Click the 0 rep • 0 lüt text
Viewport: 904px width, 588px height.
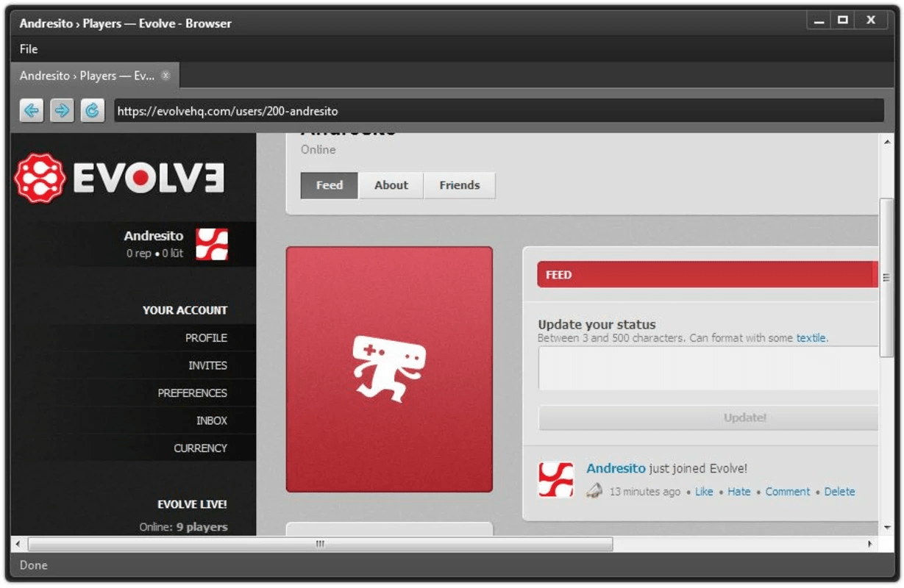pos(154,254)
